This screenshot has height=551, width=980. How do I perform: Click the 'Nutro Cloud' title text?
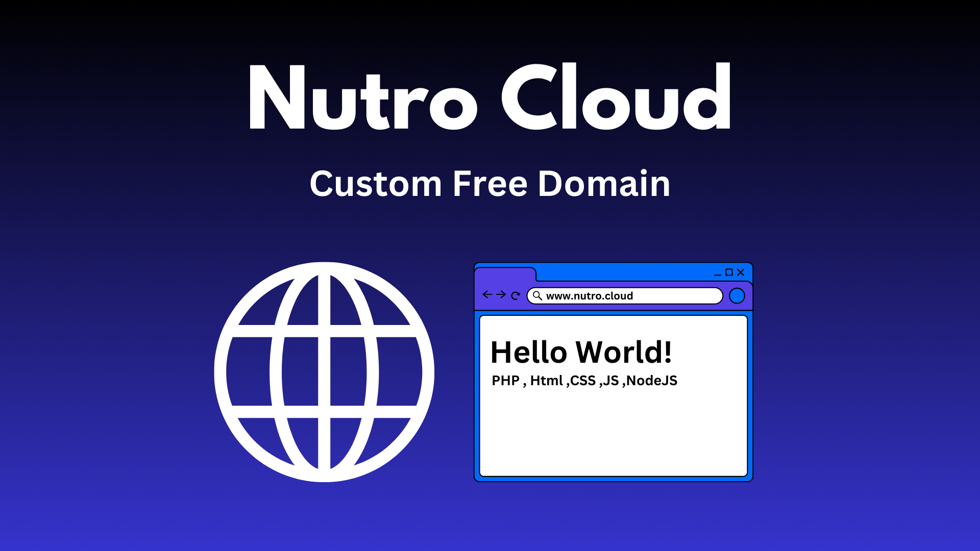pyautogui.click(x=490, y=97)
